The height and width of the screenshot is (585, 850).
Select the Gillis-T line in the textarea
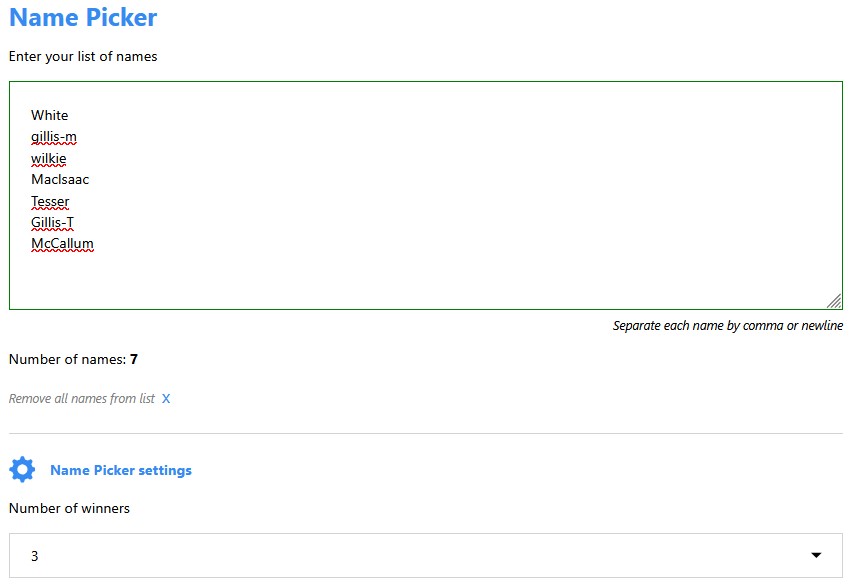pyautogui.click(x=52, y=222)
